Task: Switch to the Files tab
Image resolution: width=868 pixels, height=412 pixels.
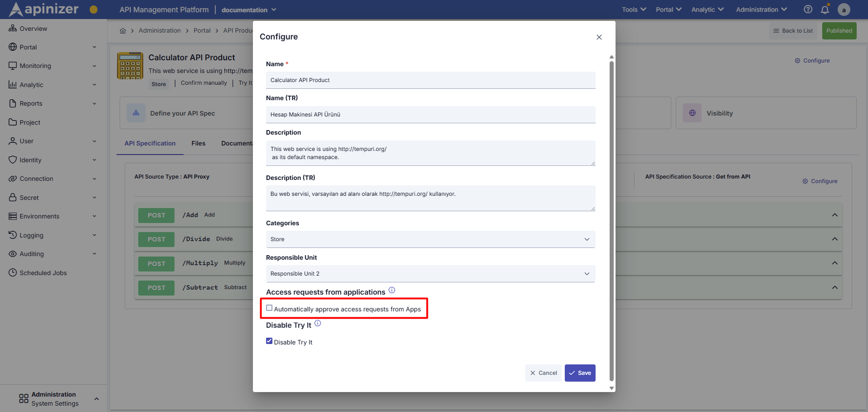Action: [x=198, y=143]
